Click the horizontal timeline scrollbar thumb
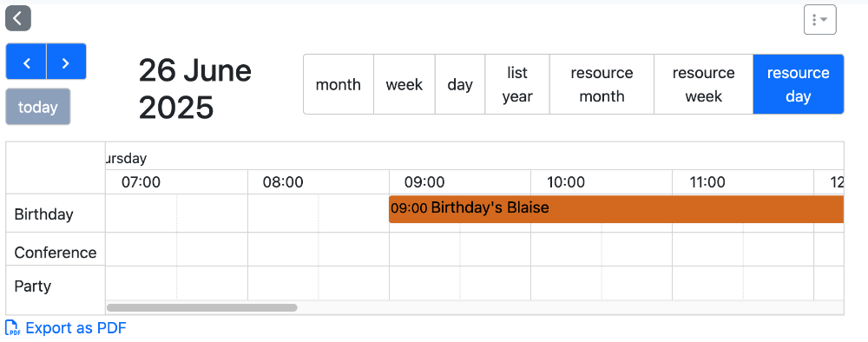Viewport: 868px width, 342px height. 202,307
